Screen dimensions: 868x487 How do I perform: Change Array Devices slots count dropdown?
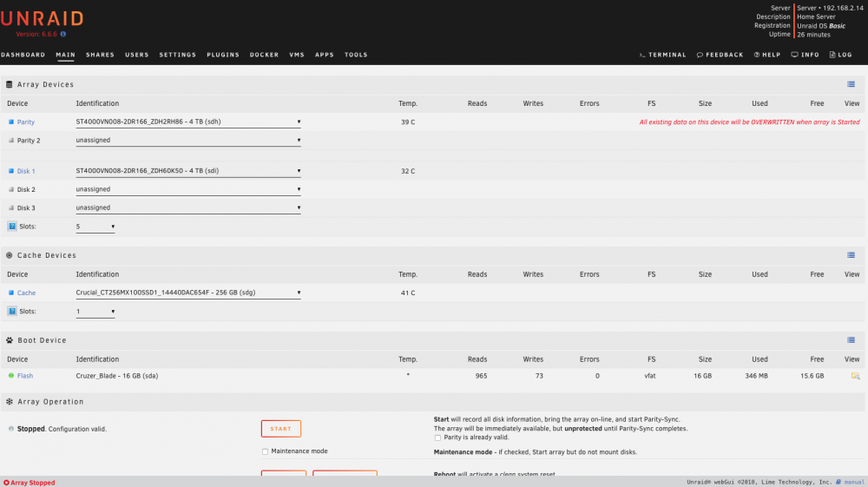tap(95, 227)
